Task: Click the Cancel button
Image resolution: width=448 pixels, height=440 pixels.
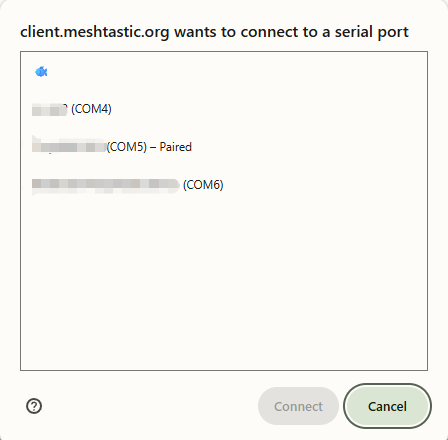Action: click(387, 406)
